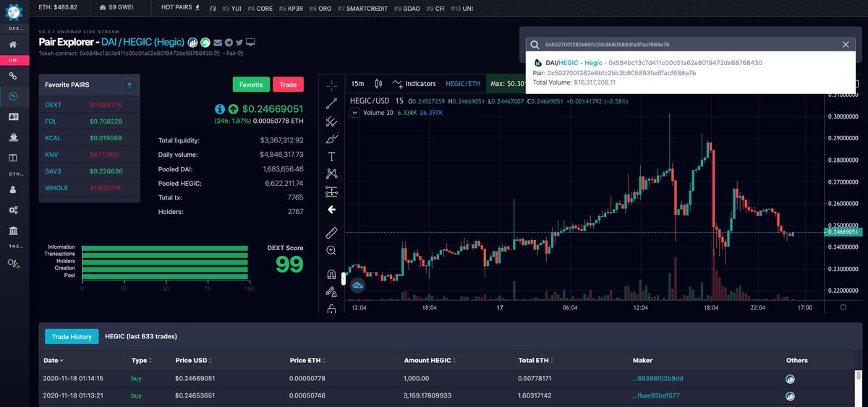Click the Favorite button
This screenshot has width=868, height=407.
[x=251, y=85]
